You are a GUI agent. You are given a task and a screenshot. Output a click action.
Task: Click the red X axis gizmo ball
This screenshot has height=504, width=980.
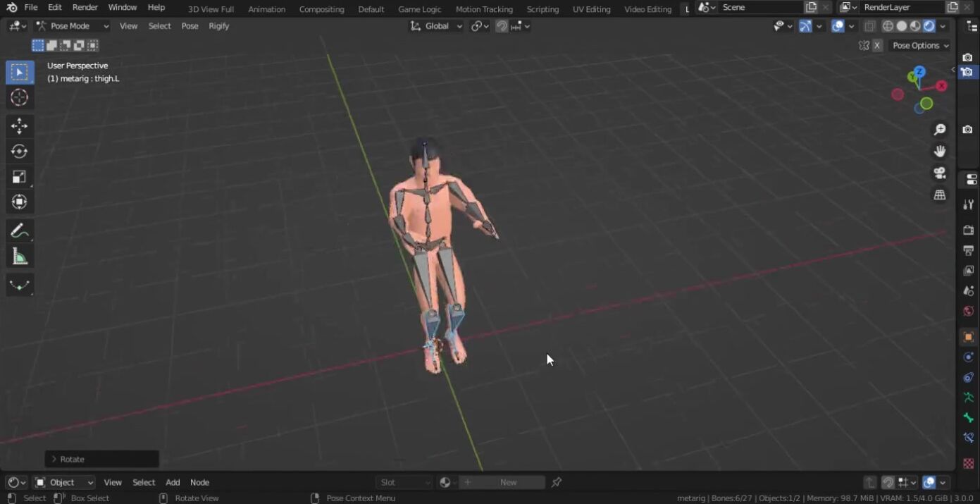tap(941, 86)
